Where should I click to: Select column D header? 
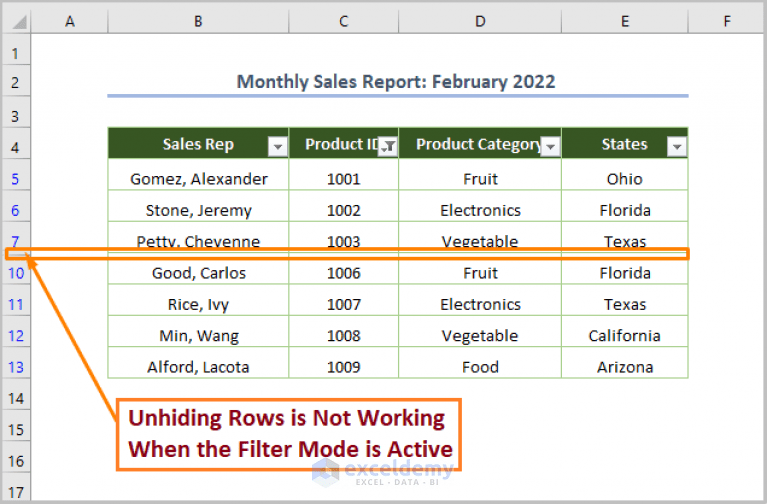[x=480, y=22]
